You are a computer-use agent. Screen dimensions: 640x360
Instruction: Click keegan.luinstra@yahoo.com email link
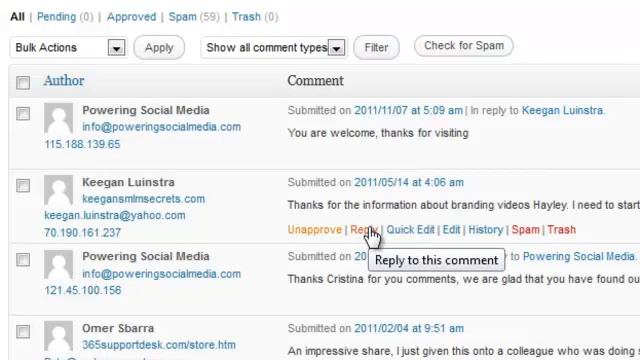[115, 216]
